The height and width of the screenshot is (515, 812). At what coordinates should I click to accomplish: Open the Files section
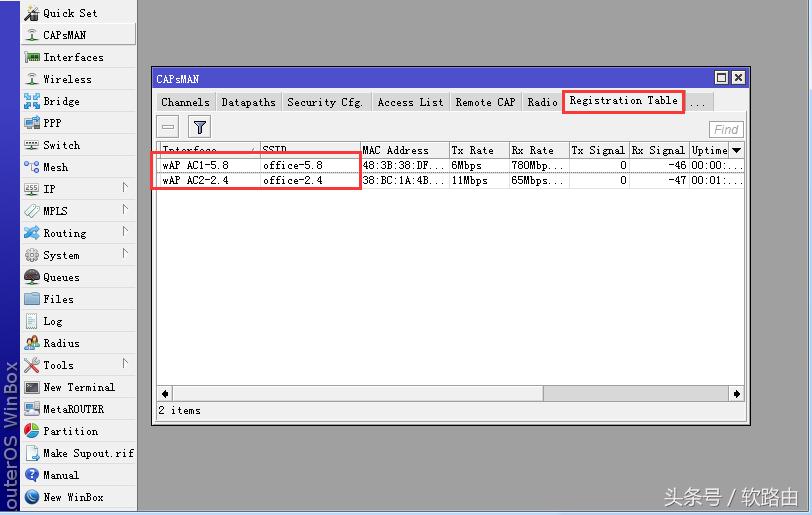point(58,299)
